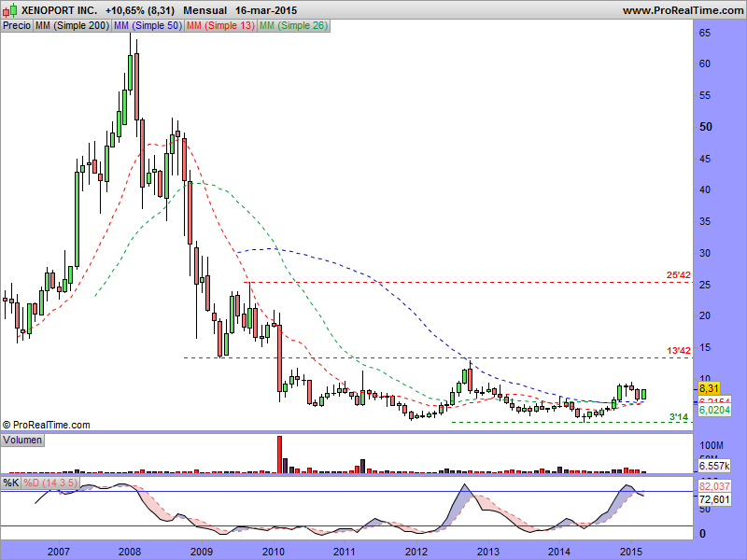The width and height of the screenshot is (747, 560).
Task: Click the 2010 label on time axis
Action: pos(274,552)
